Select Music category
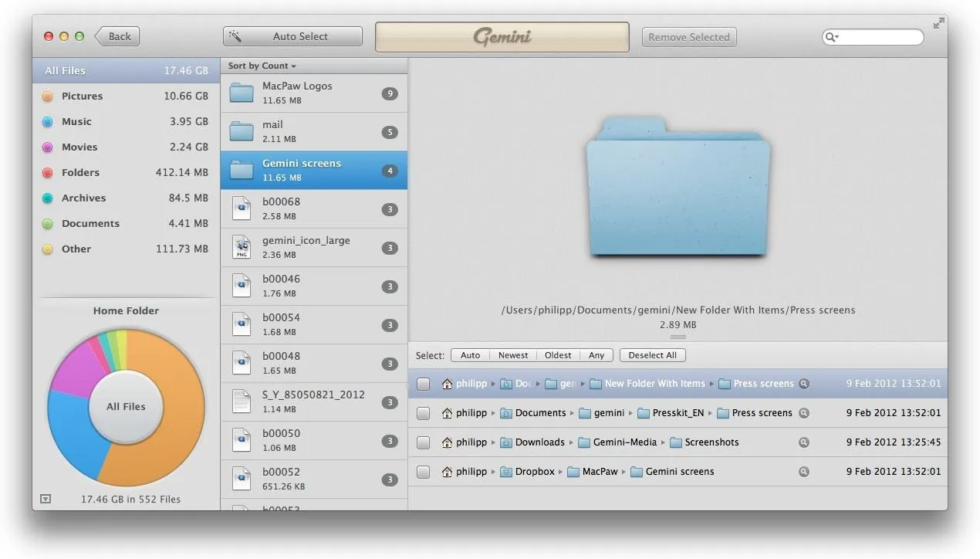 pos(126,121)
